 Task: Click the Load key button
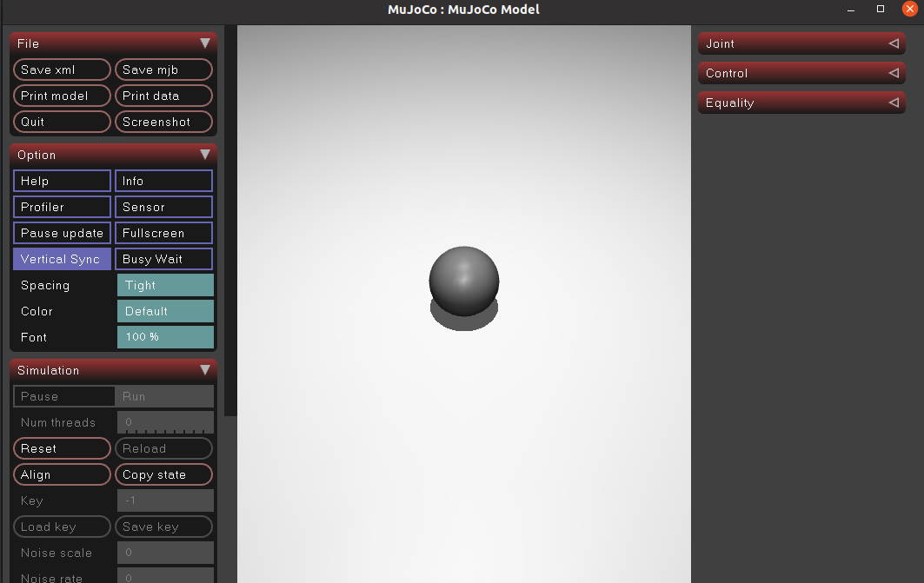(62, 527)
